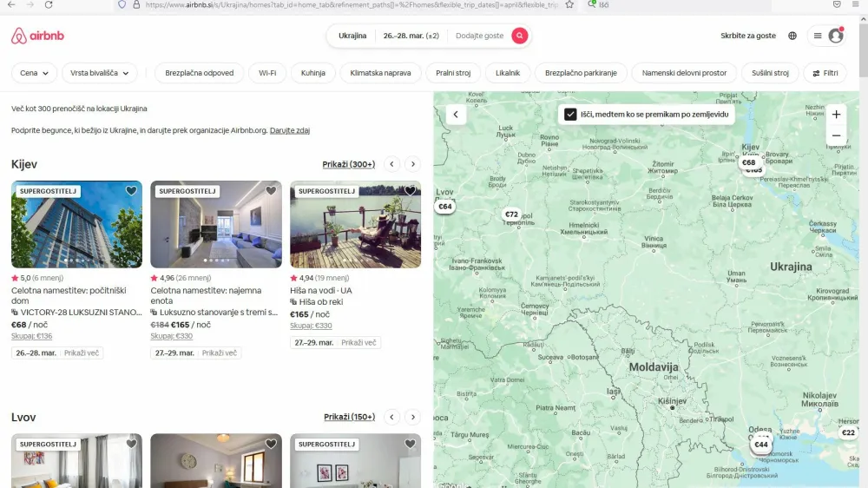Change the 26.–28. mar. dates
Image resolution: width=868 pixels, height=488 pixels.
pos(411,36)
